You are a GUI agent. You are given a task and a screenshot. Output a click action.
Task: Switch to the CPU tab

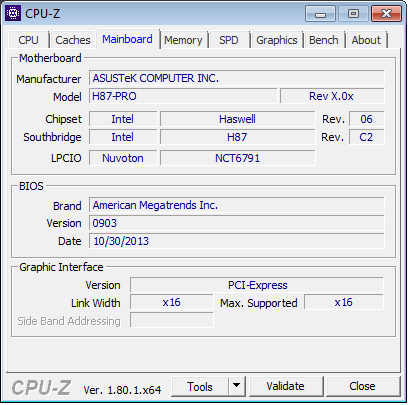point(28,40)
